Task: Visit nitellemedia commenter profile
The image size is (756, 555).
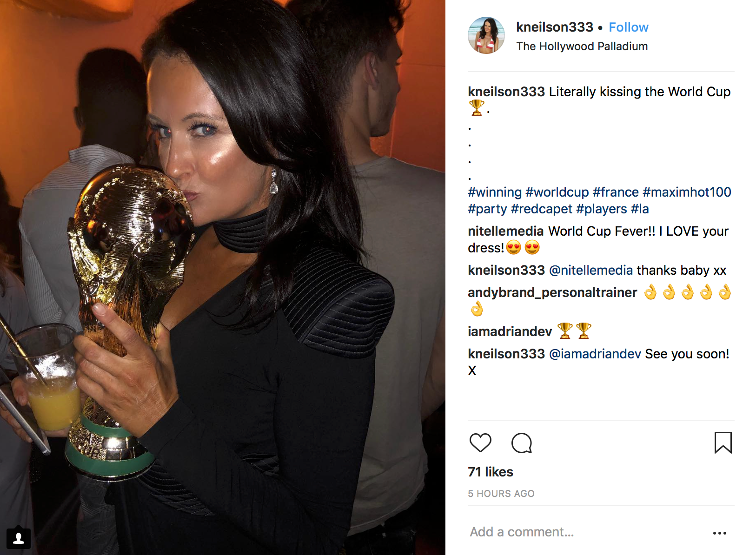Action: click(505, 231)
